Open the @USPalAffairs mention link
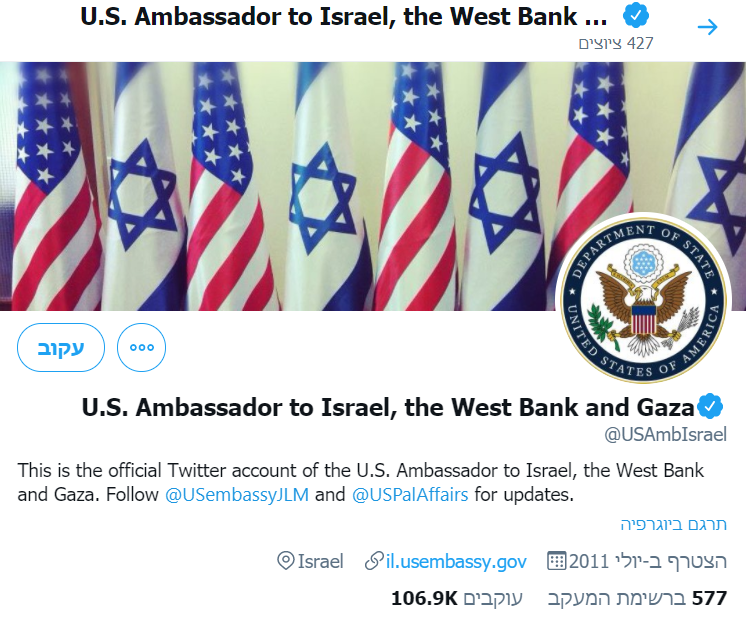The image size is (746, 617). pos(410,495)
